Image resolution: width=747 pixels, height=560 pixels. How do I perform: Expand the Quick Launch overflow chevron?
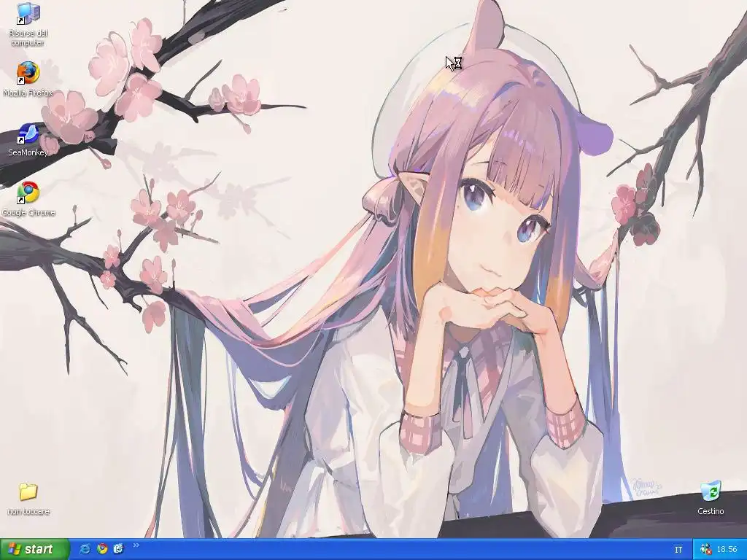tap(136, 545)
